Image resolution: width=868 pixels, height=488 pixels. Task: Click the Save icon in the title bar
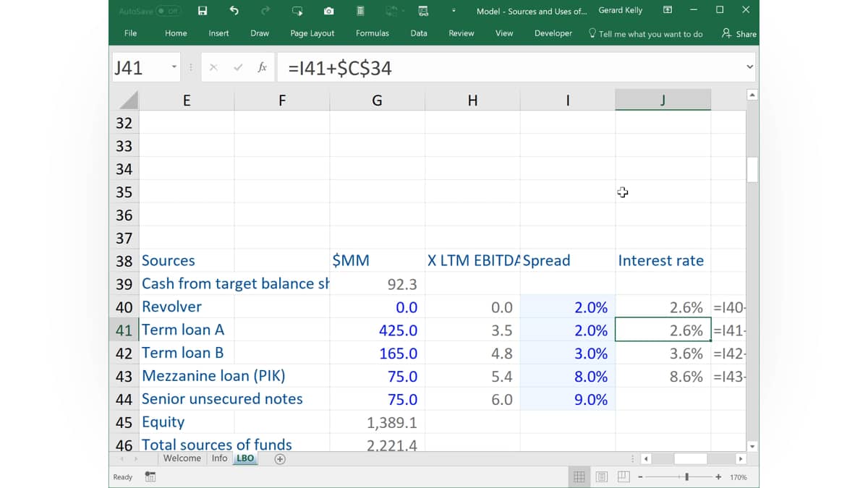click(x=203, y=11)
